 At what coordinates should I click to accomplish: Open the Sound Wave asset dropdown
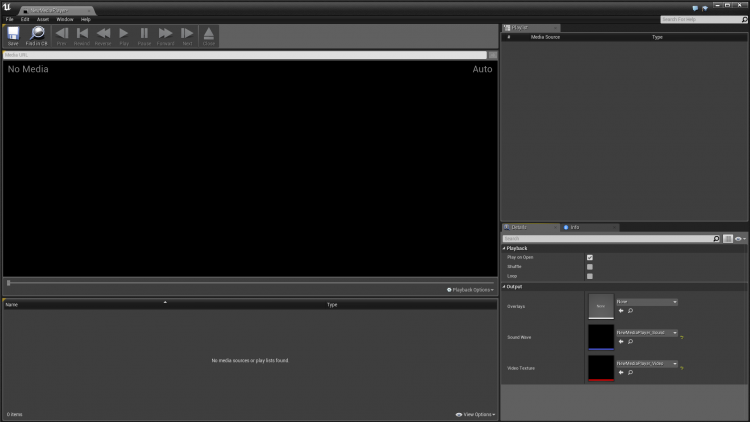647,333
